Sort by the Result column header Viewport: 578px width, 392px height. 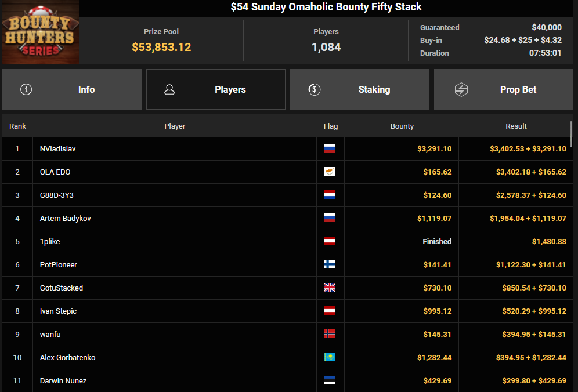tap(516, 126)
